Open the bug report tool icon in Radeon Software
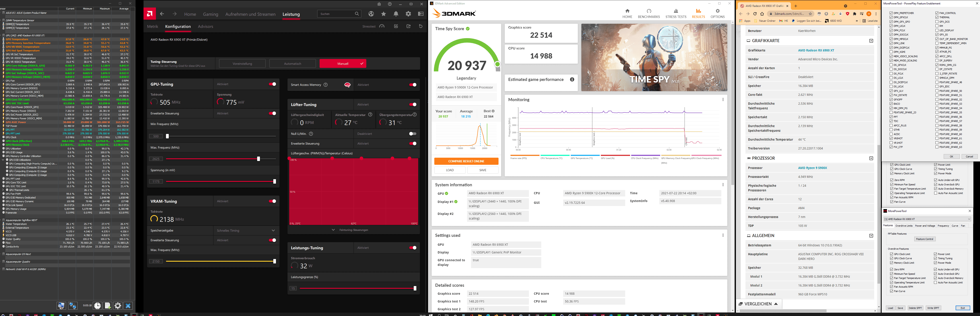 [379, 4]
